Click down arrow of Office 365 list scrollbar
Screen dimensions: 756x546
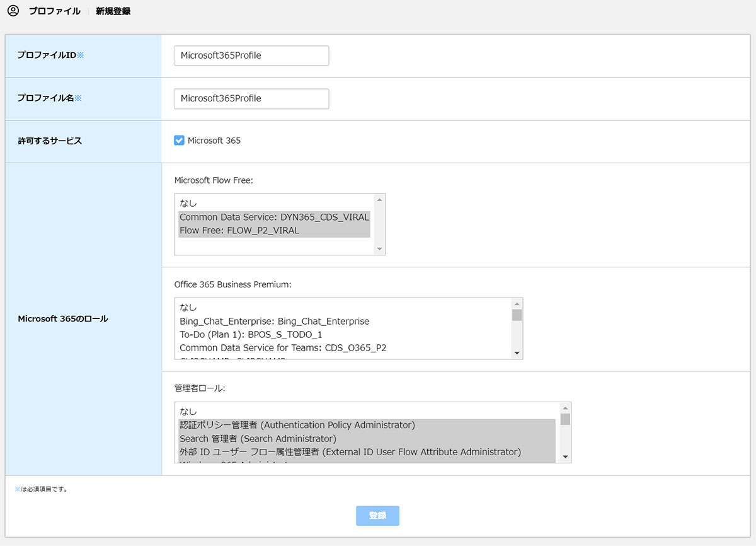click(x=517, y=353)
